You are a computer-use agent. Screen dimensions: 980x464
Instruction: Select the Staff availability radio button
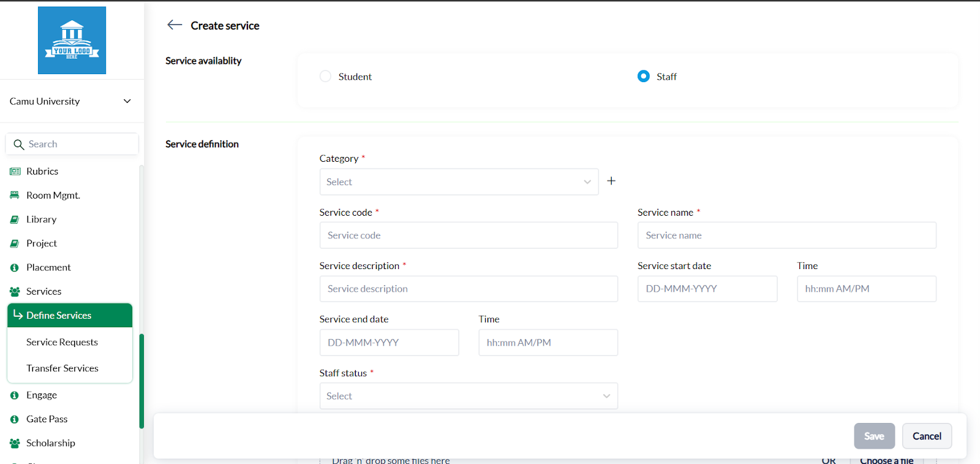tap(643, 76)
